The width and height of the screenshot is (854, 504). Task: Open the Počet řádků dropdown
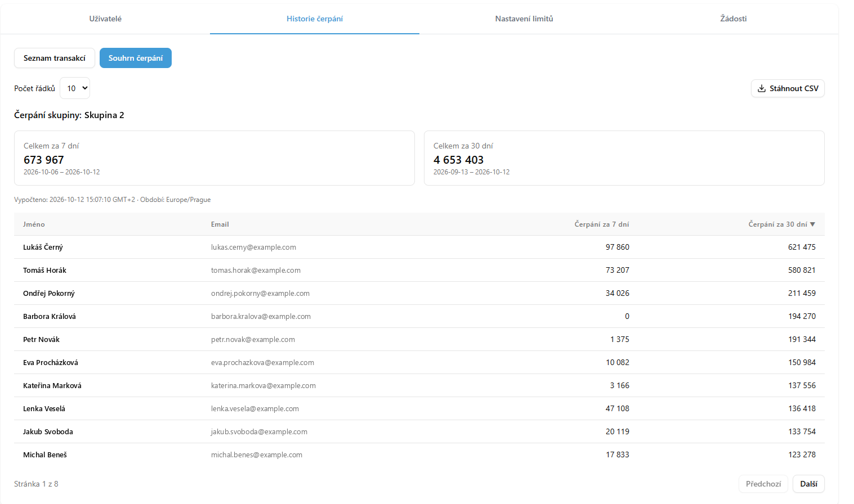(75, 88)
